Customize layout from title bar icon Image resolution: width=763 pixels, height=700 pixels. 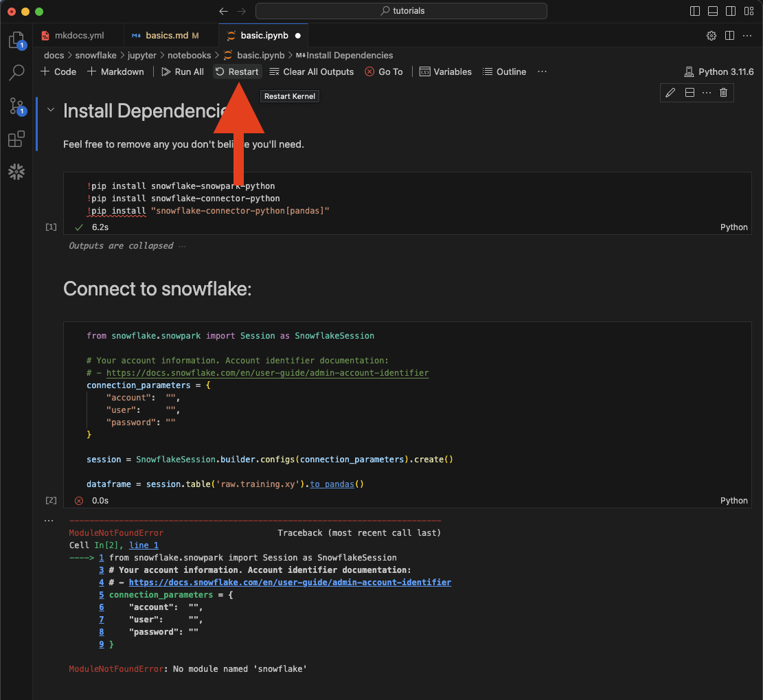click(749, 11)
